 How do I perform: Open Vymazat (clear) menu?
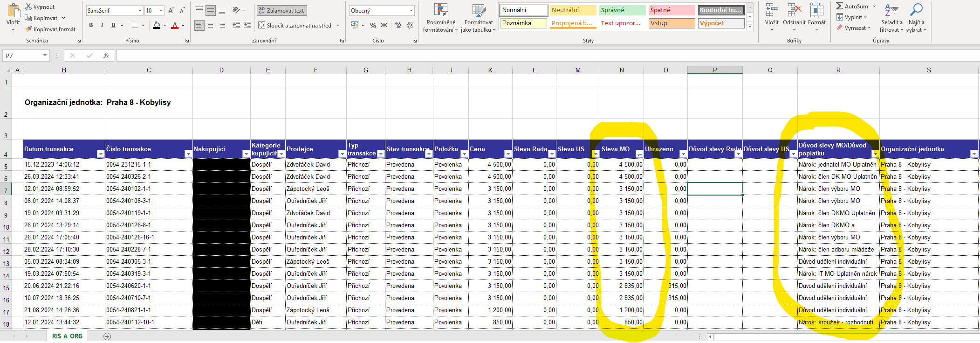point(853,28)
